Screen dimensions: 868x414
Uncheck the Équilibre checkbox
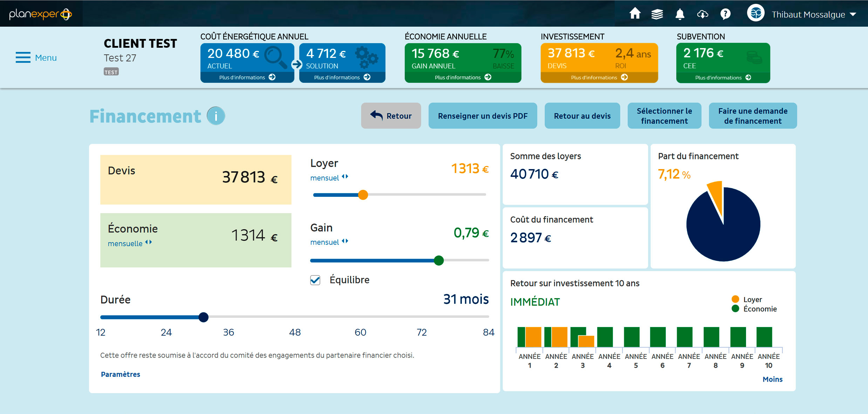coord(315,280)
